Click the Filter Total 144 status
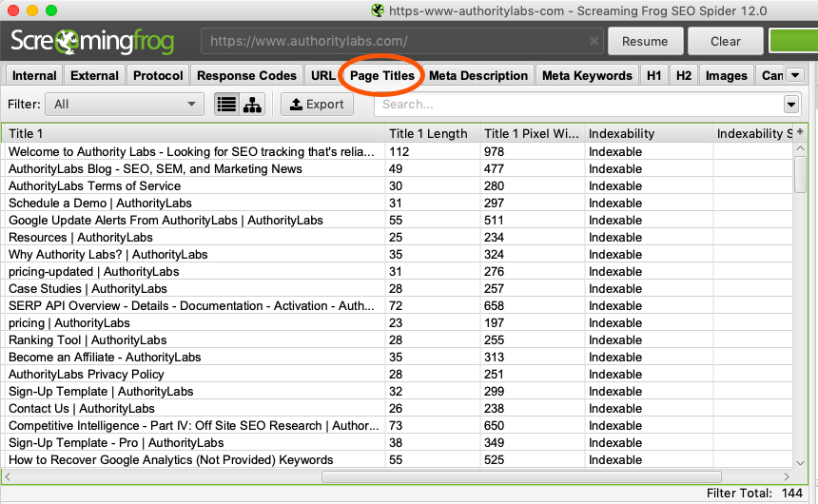 click(x=754, y=493)
